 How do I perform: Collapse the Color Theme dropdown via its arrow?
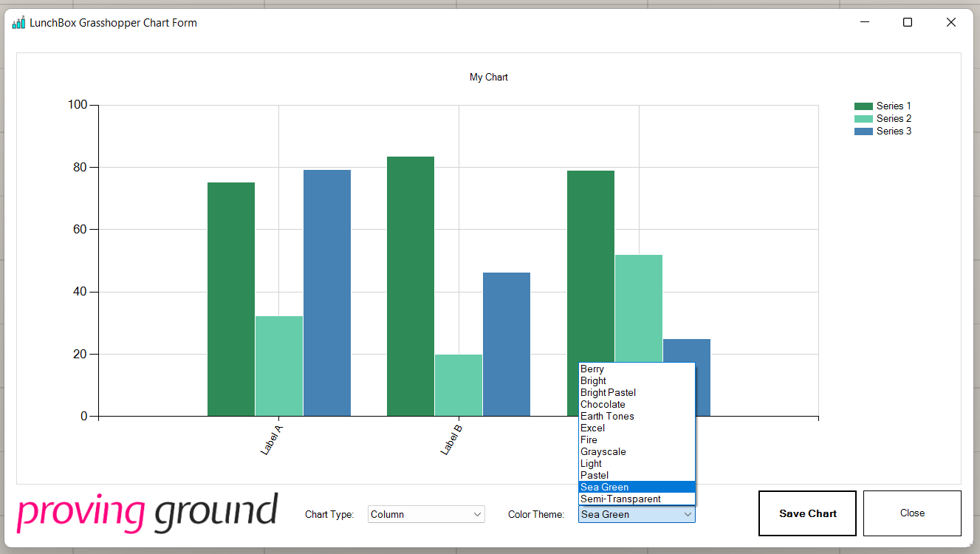pyautogui.click(x=688, y=514)
